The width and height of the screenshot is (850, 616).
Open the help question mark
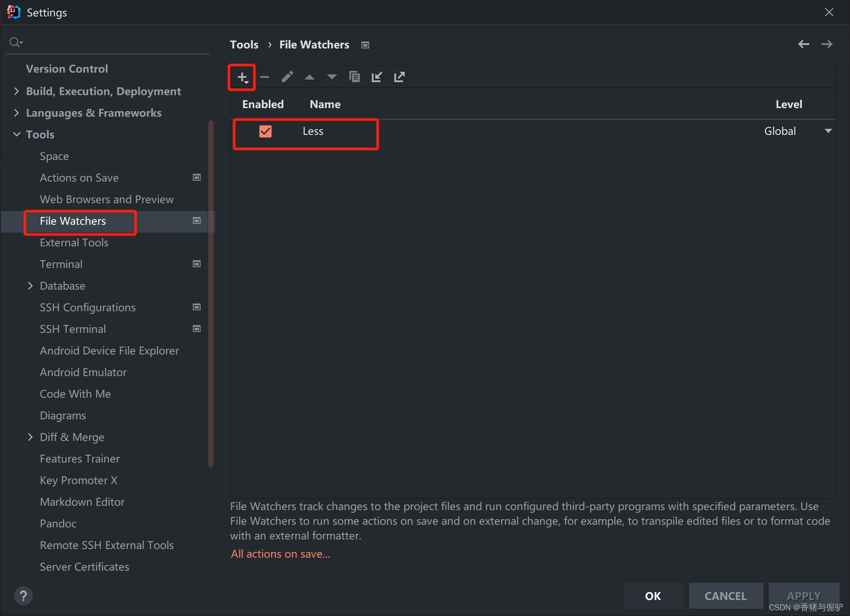(23, 596)
